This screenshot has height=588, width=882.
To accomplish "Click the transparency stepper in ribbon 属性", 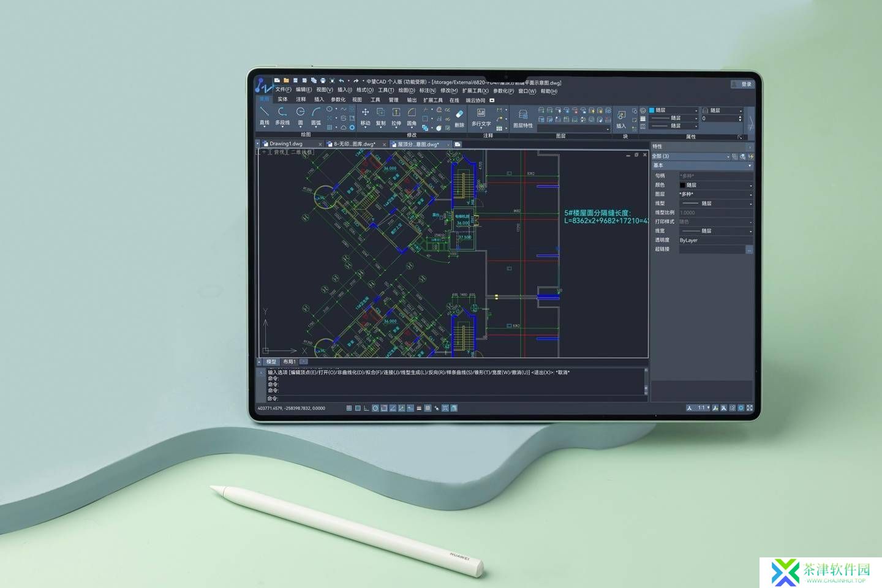I will tap(741, 118).
